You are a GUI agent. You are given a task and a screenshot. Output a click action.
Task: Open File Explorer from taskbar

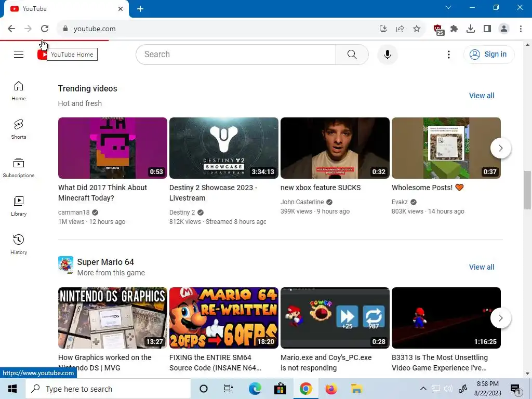coord(356,389)
